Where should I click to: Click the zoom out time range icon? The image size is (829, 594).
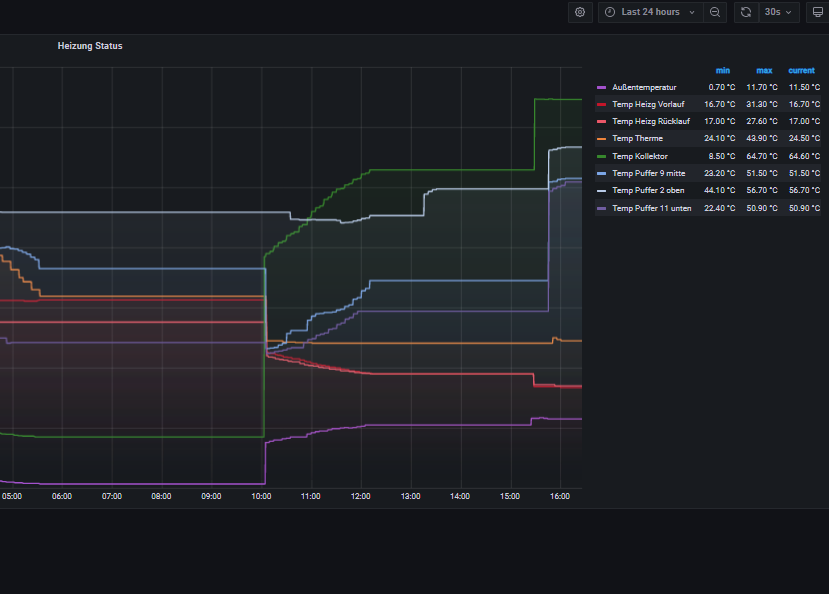pos(715,12)
